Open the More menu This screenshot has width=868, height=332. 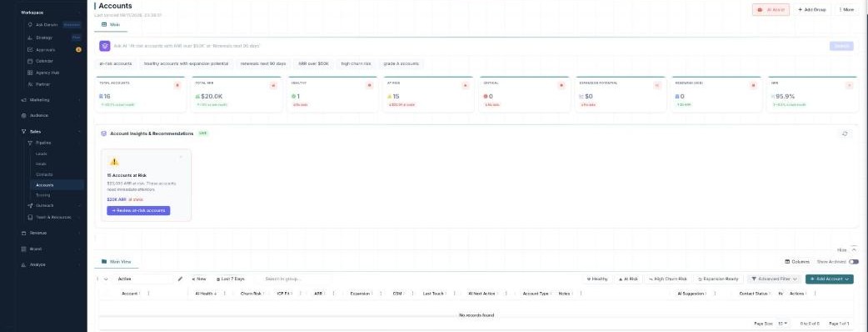pos(846,9)
